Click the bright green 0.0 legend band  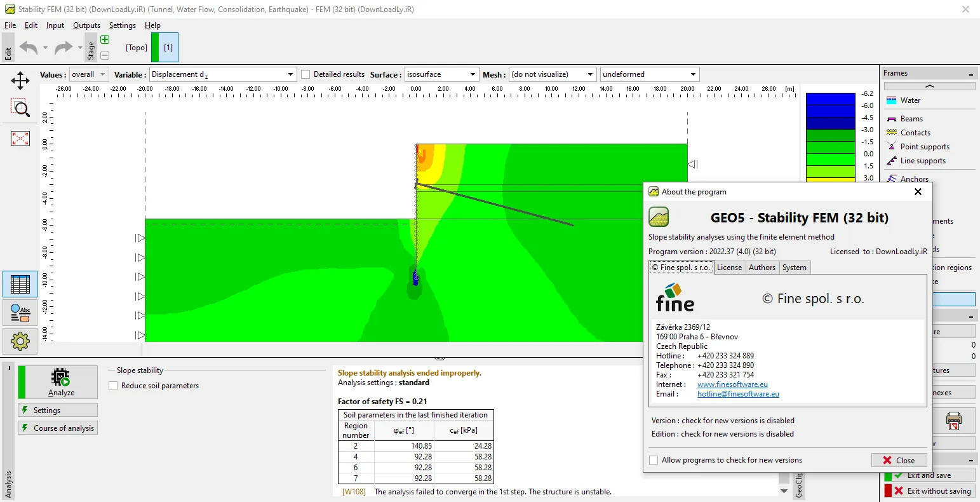831,159
